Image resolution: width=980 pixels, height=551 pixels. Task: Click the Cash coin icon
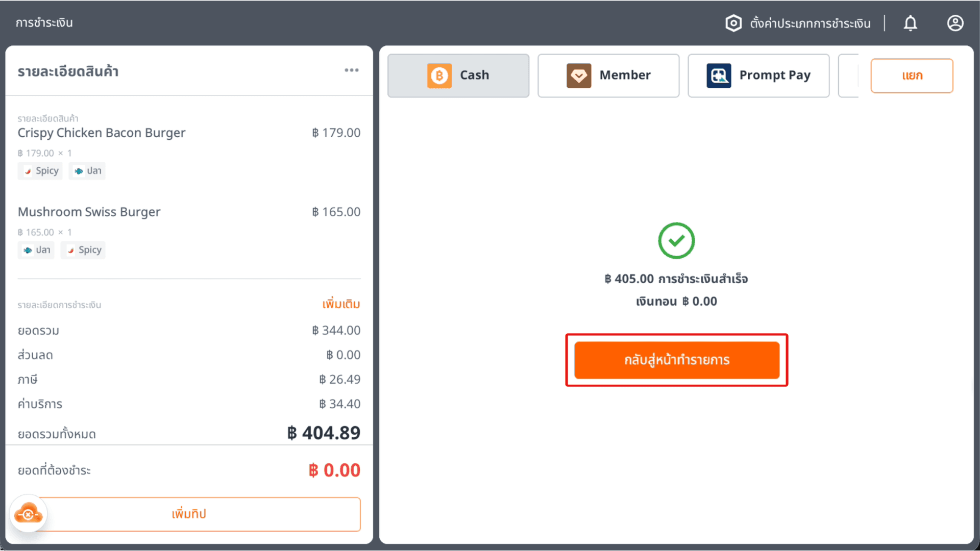(x=439, y=76)
